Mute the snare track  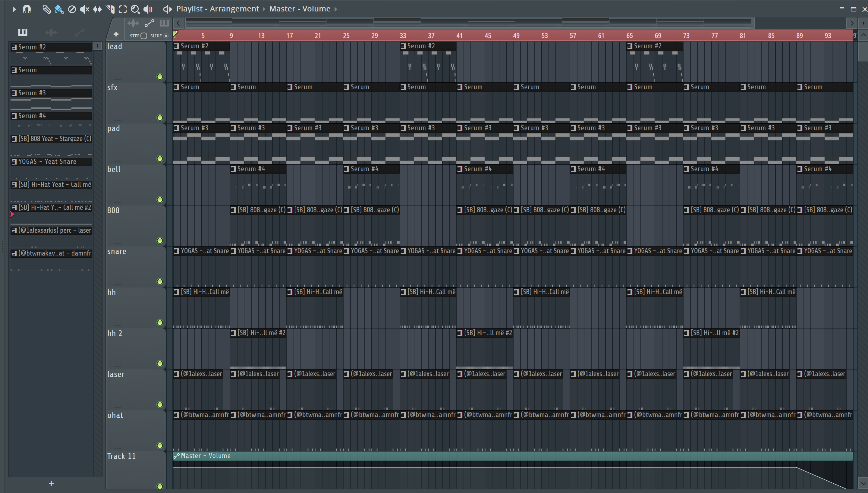(160, 282)
